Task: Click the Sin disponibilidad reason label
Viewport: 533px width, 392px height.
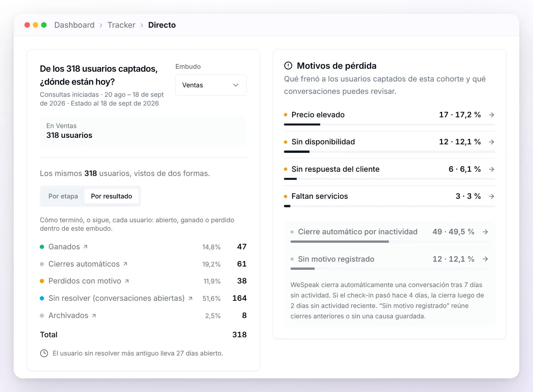Action: point(323,142)
